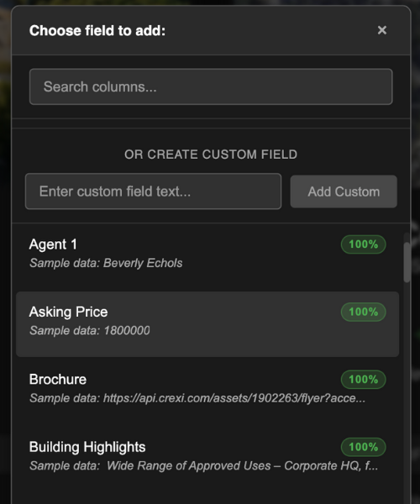This screenshot has width=420, height=504.
Task: Click the OR CREATE CUSTOM FIELD heading
Action: pos(211,155)
